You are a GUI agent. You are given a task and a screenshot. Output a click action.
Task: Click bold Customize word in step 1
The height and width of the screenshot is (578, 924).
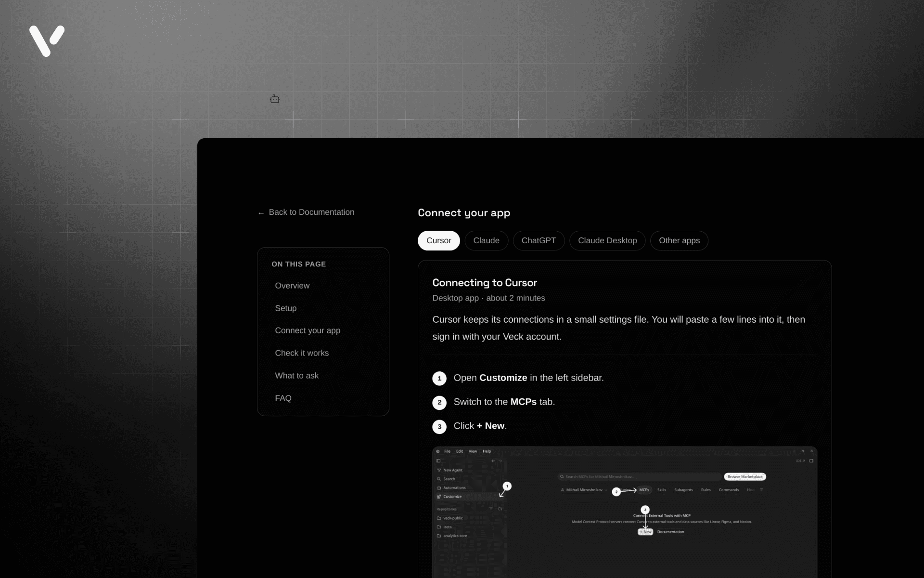503,378
